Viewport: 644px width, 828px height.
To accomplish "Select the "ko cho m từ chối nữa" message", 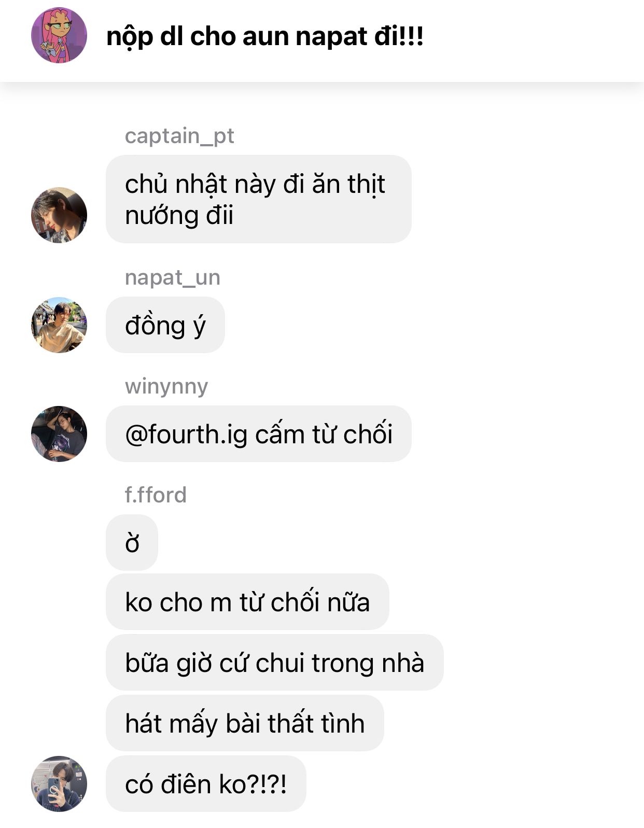I will point(247,602).
